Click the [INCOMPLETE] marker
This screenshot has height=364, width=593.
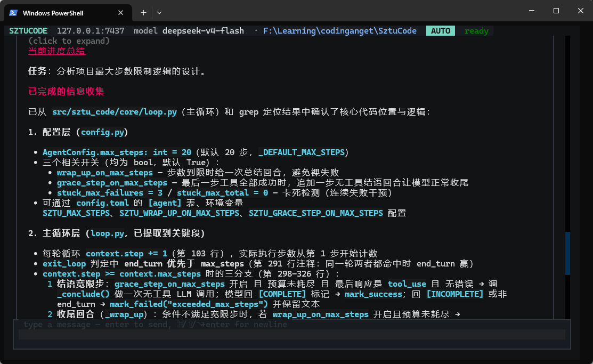coord(454,294)
